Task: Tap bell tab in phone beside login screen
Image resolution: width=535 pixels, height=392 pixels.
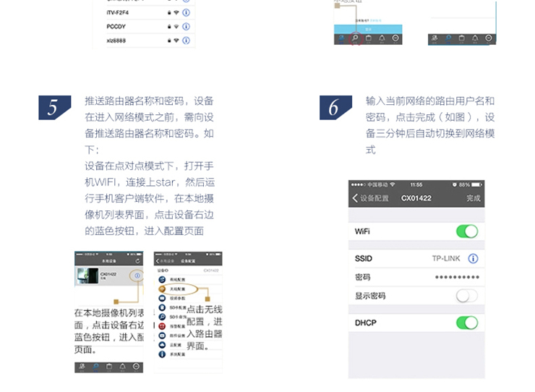Action: coord(475,38)
